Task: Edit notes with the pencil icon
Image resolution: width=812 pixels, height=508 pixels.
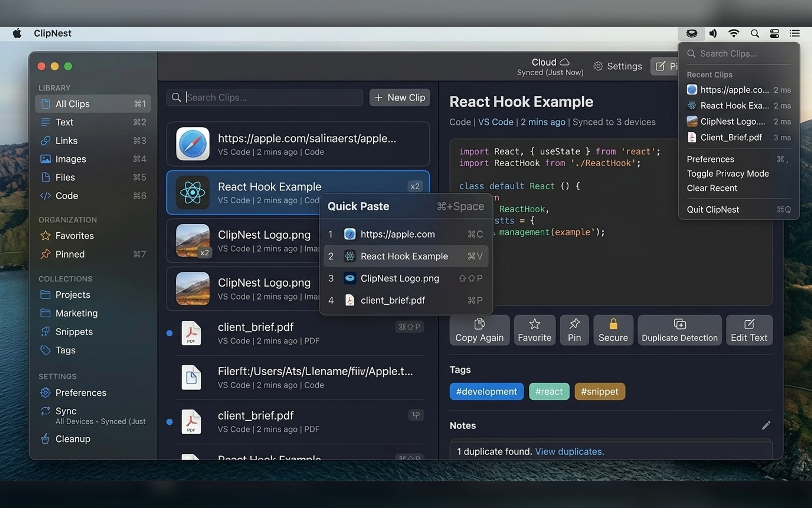Action: pos(766,425)
